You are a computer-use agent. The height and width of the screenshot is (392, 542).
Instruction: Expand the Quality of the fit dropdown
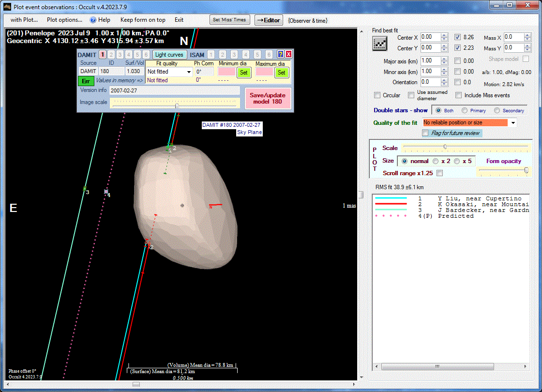(513, 123)
